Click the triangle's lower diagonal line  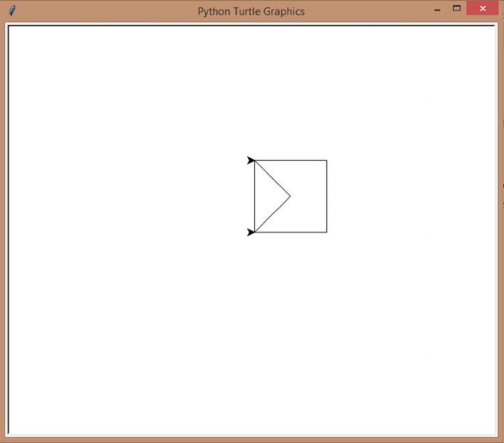click(x=272, y=215)
